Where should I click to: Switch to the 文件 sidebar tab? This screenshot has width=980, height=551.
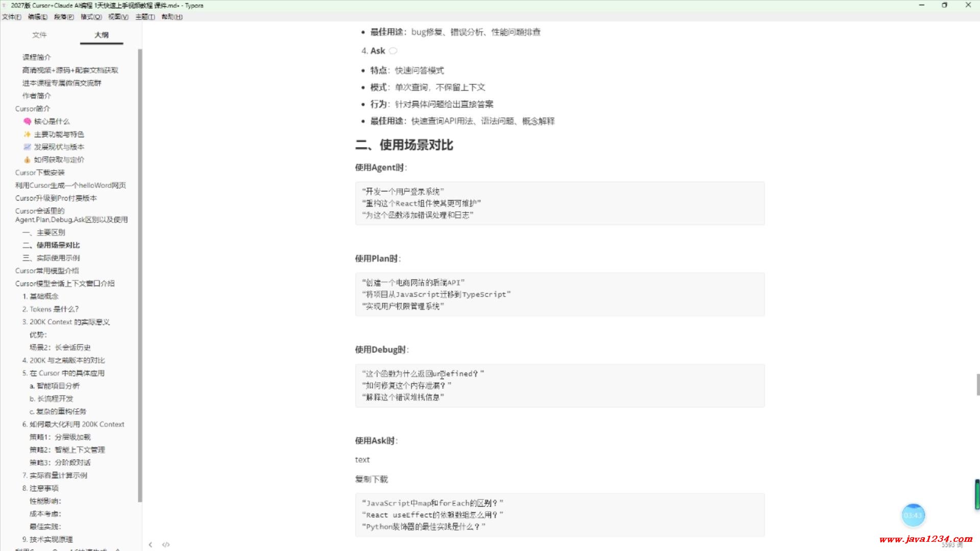tap(39, 35)
